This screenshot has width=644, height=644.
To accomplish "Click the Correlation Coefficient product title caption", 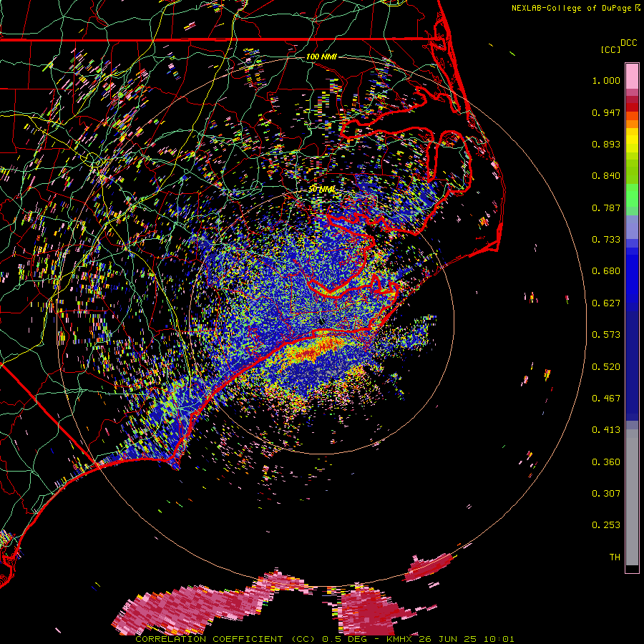I will pyautogui.click(x=325, y=639).
